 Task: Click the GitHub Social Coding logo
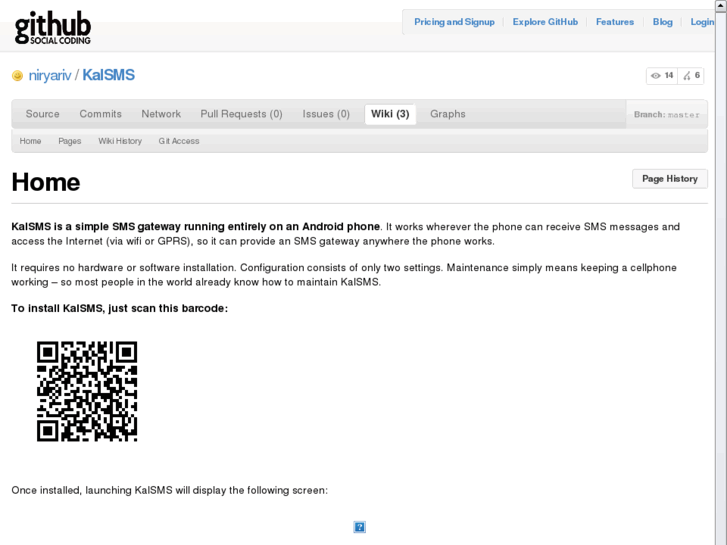coord(52,28)
